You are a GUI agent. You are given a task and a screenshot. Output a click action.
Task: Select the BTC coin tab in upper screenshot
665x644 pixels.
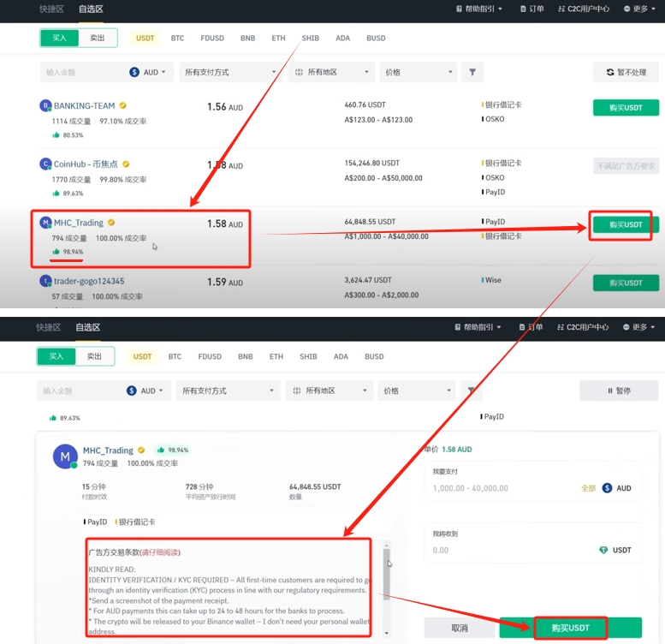tap(177, 39)
